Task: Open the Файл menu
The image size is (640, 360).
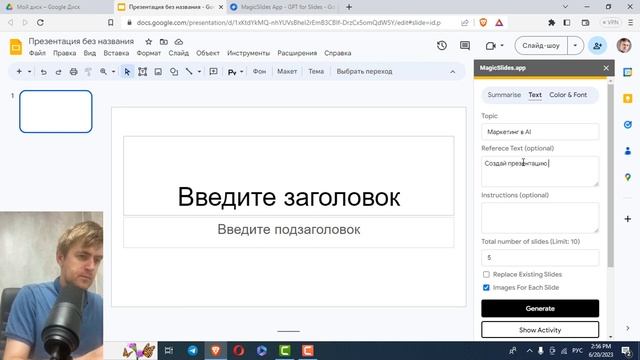Action: (x=37, y=53)
